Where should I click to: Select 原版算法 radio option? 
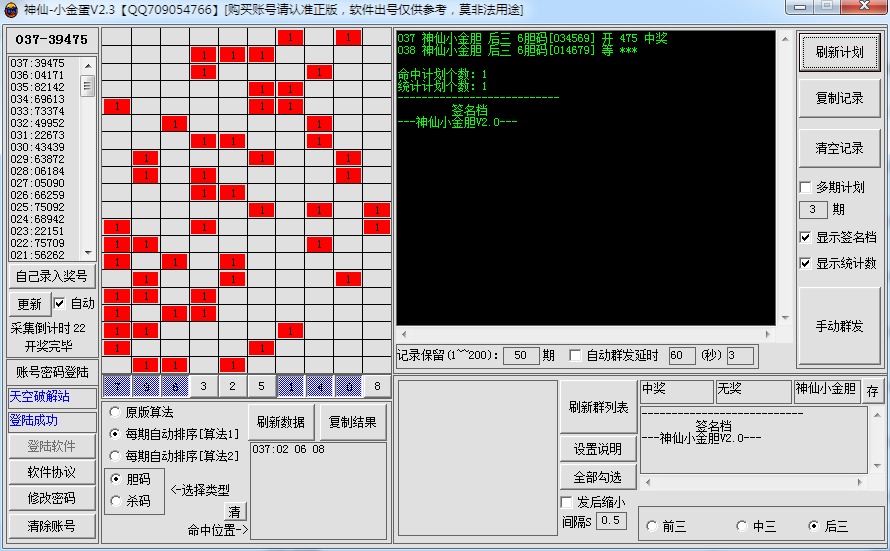[x=115, y=412]
